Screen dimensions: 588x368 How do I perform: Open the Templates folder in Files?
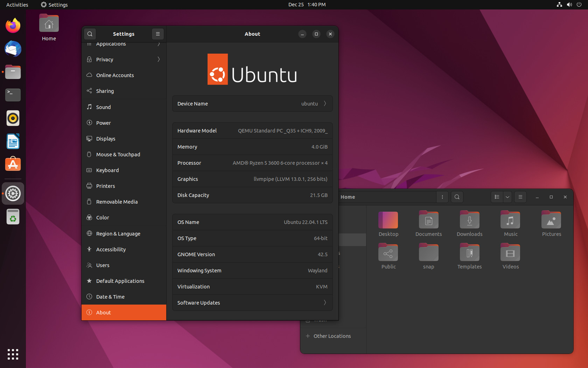tap(470, 257)
